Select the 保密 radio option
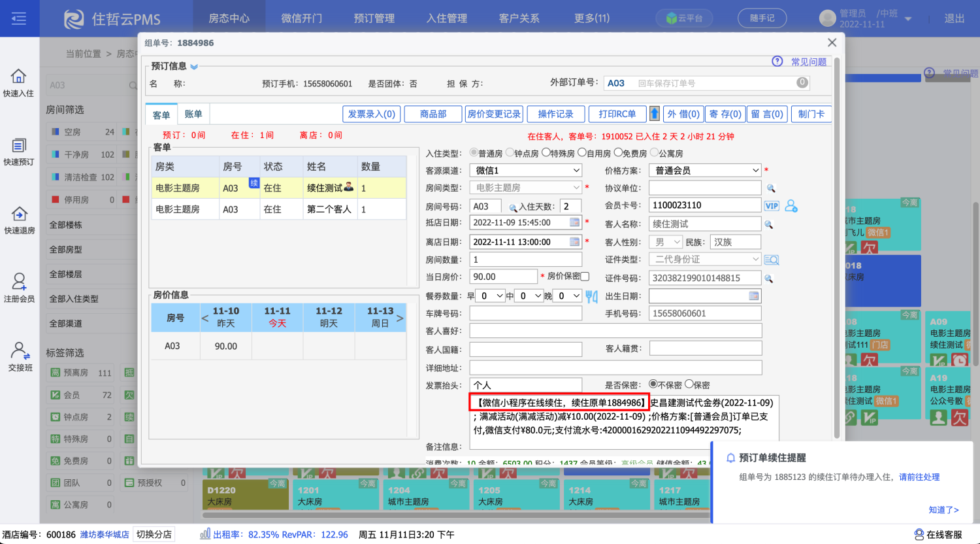 click(689, 384)
